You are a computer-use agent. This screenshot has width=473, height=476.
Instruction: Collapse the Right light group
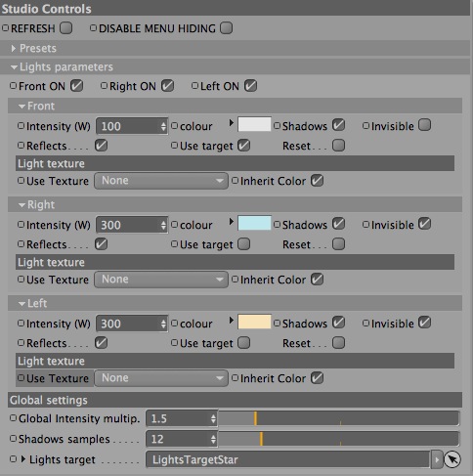pyautogui.click(x=22, y=205)
